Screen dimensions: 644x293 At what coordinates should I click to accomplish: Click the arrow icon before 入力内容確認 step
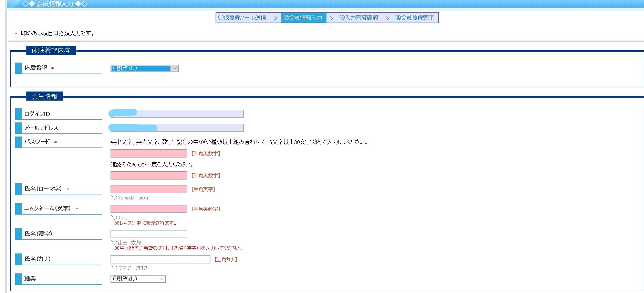tap(331, 18)
